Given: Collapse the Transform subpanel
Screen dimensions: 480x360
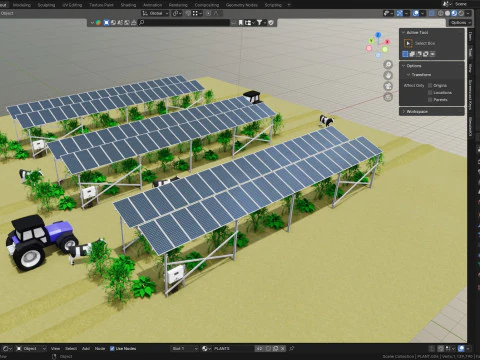Looking at the screenshot, I should pyautogui.click(x=408, y=75).
